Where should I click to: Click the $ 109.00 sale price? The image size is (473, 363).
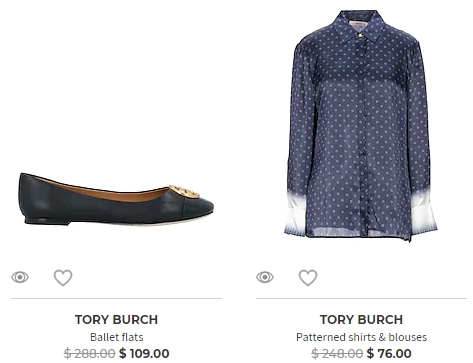click(144, 353)
